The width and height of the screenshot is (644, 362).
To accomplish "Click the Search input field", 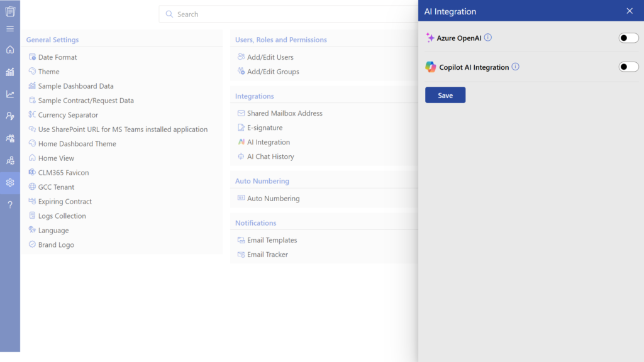I will coord(289,14).
